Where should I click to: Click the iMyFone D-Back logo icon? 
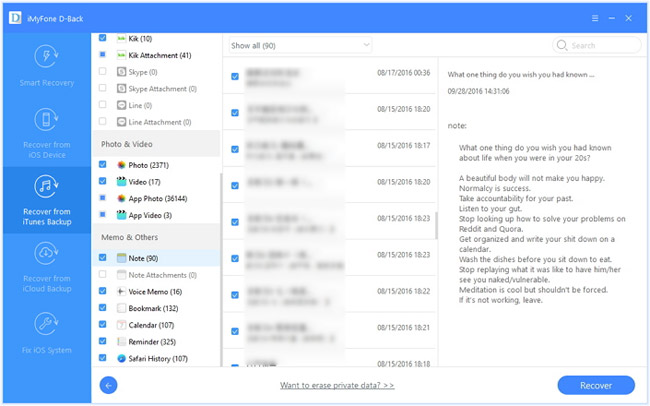pyautogui.click(x=15, y=18)
